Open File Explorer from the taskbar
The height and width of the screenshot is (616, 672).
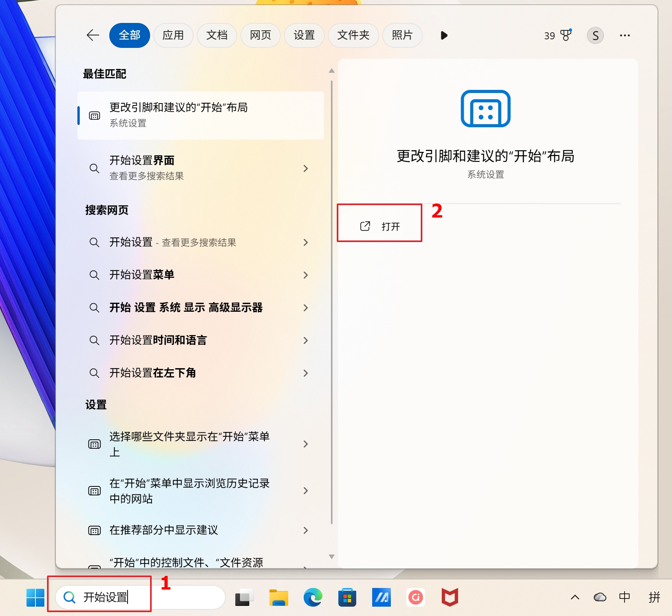278,597
